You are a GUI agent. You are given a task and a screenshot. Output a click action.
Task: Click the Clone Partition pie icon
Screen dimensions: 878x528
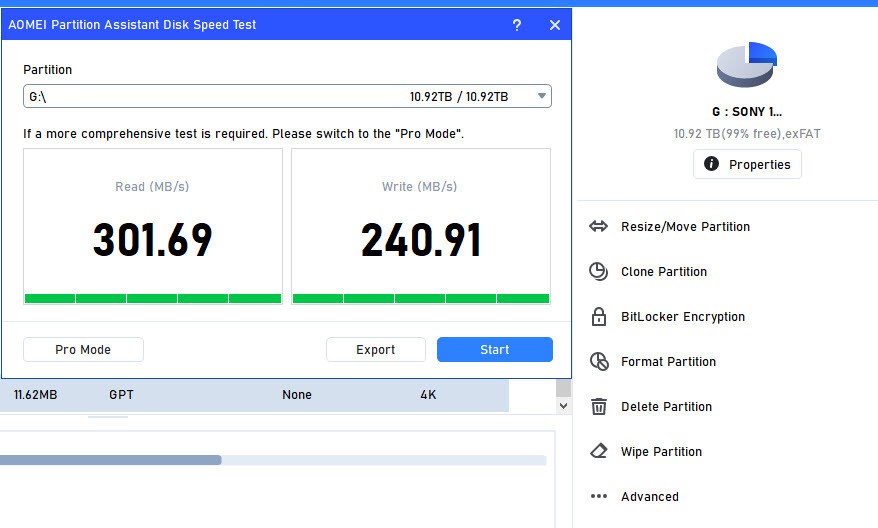[598, 272]
